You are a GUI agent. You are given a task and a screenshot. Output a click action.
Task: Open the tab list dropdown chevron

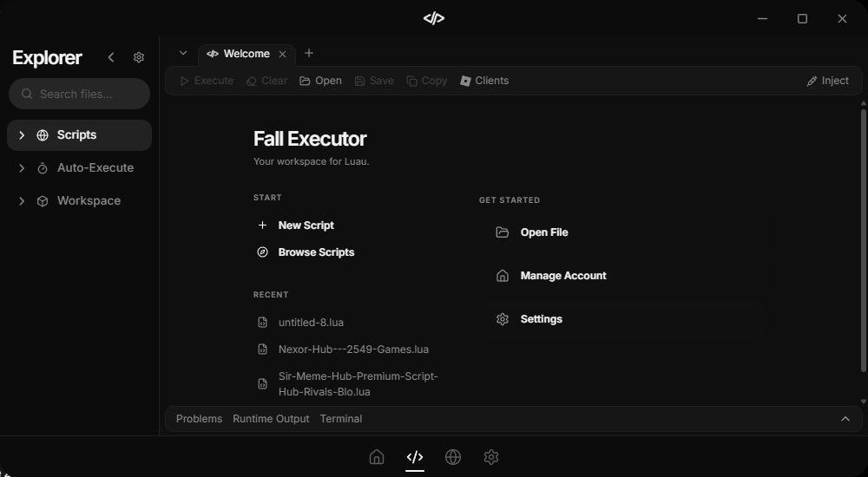tap(182, 53)
